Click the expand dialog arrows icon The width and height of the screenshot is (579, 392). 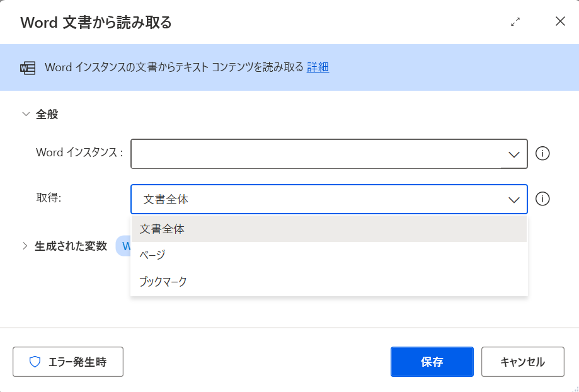pyautogui.click(x=515, y=22)
